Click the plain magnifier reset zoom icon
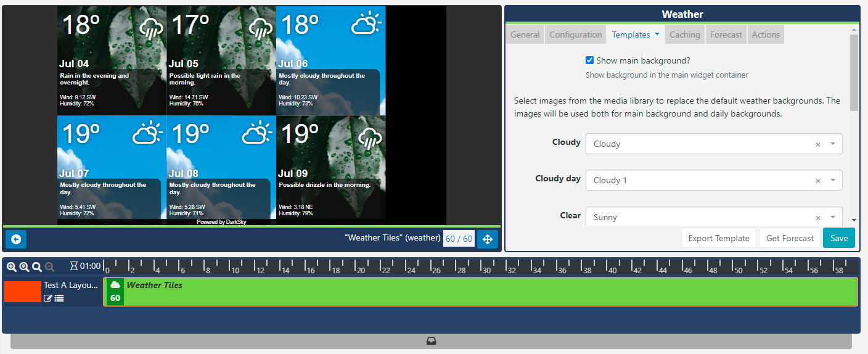This screenshot has height=354, width=868. 37,266
